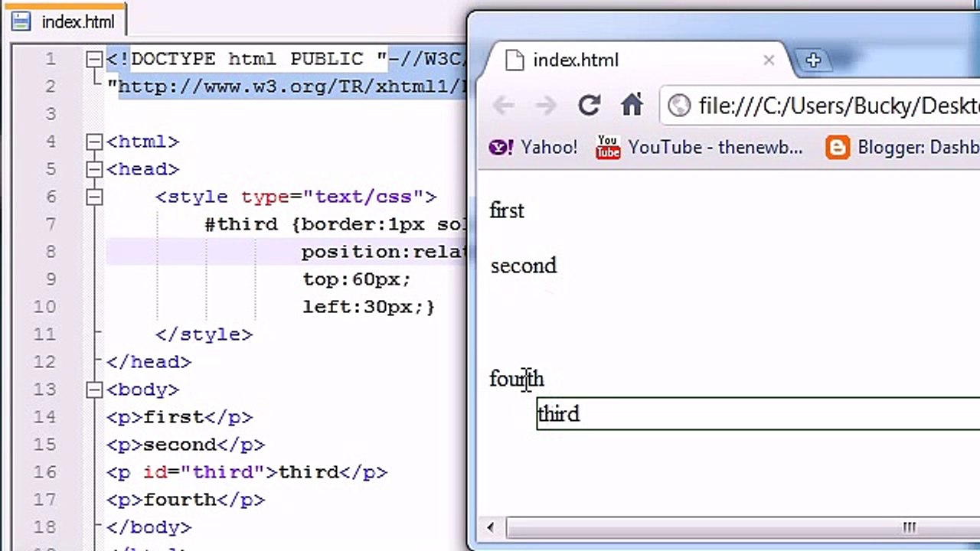Click "position:rela" code on line 8
This screenshot has height=551, width=980.
click(384, 252)
